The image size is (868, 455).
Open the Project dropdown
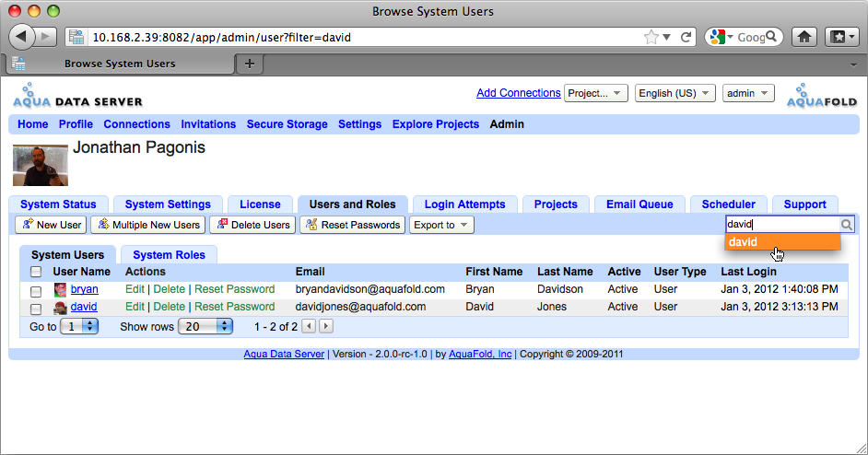point(595,93)
